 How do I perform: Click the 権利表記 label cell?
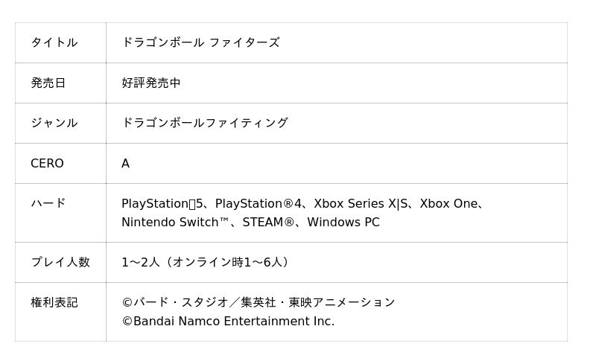point(54,302)
